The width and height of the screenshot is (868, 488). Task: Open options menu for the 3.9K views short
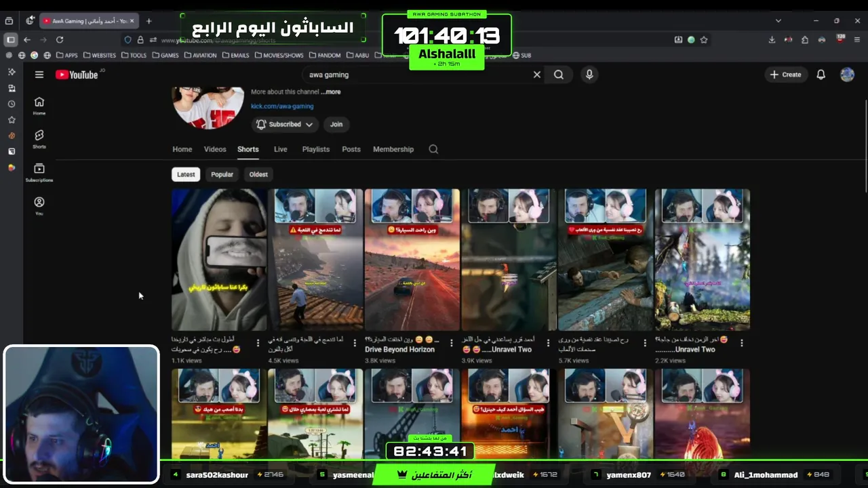(x=548, y=344)
